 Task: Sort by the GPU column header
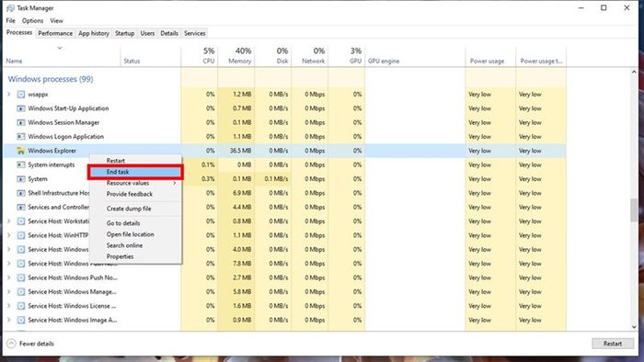pos(347,56)
